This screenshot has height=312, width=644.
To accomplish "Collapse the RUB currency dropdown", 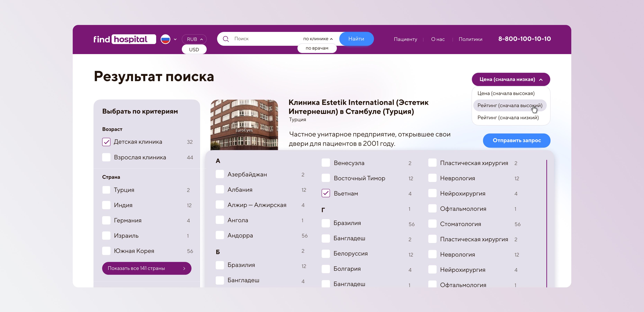I will 194,39.
